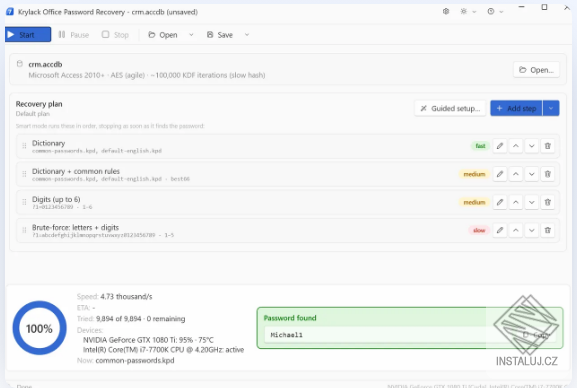The width and height of the screenshot is (577, 388).
Task: Pause the recovery process
Action: pyautogui.click(x=74, y=35)
